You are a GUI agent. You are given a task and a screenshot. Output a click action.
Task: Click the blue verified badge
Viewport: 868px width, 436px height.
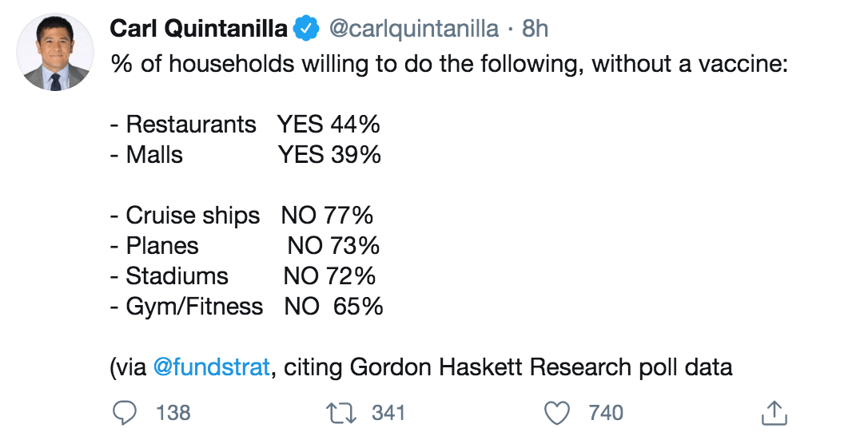305,29
